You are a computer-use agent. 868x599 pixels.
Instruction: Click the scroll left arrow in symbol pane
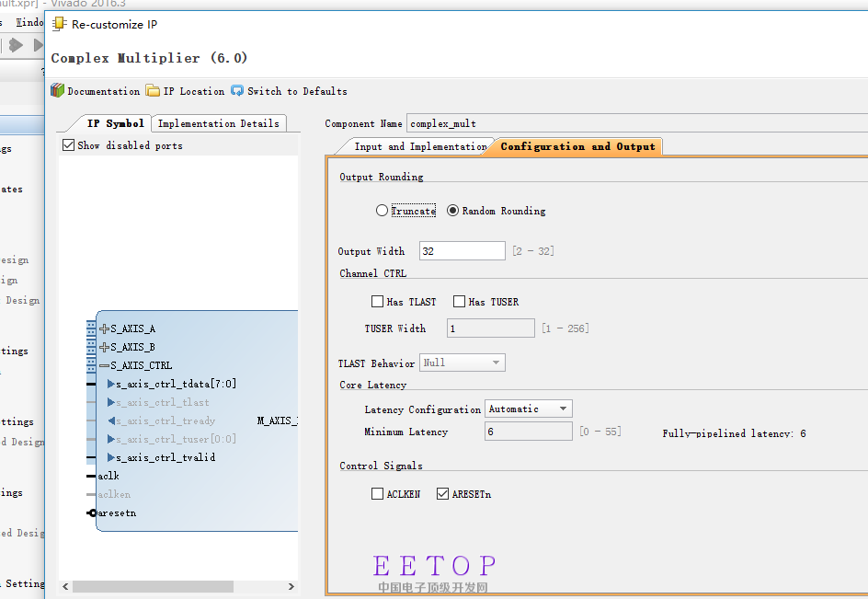pyautogui.click(x=65, y=586)
